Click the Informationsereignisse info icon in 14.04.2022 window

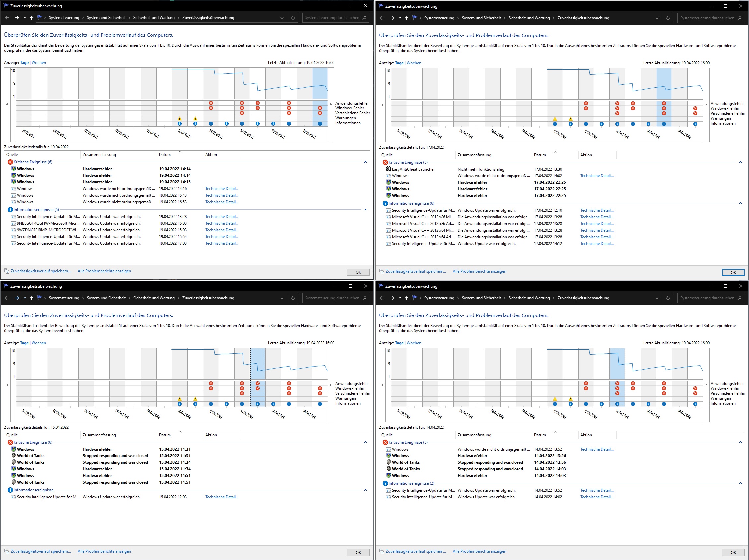[x=385, y=483]
